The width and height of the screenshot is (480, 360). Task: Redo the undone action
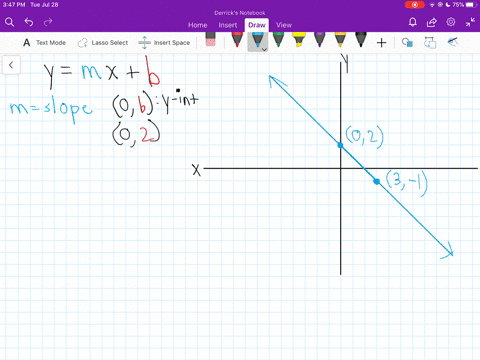pyautogui.click(x=48, y=22)
